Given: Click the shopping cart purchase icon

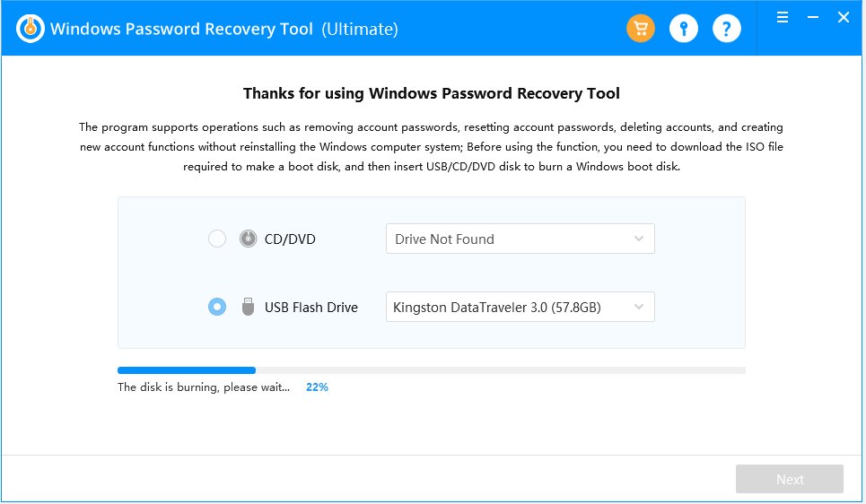Looking at the screenshot, I should [640, 29].
